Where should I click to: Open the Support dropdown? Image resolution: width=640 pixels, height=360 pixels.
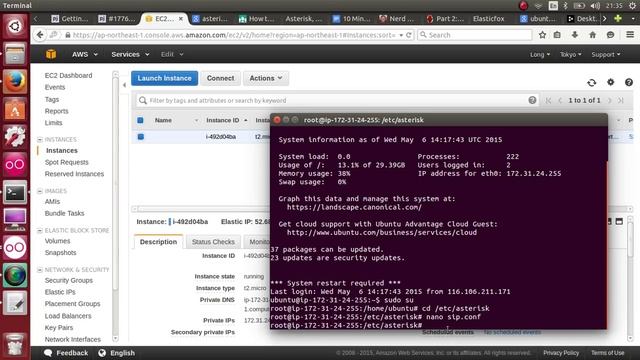[606, 54]
